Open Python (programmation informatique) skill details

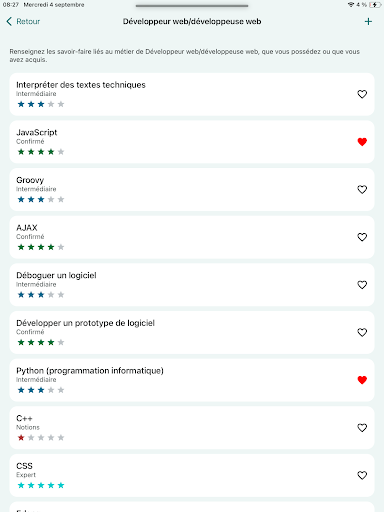[192, 380]
